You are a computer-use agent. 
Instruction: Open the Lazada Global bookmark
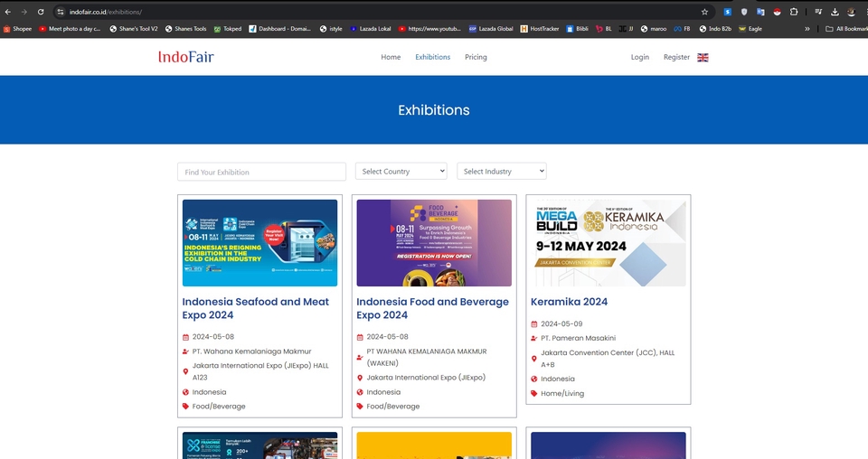[x=490, y=29]
